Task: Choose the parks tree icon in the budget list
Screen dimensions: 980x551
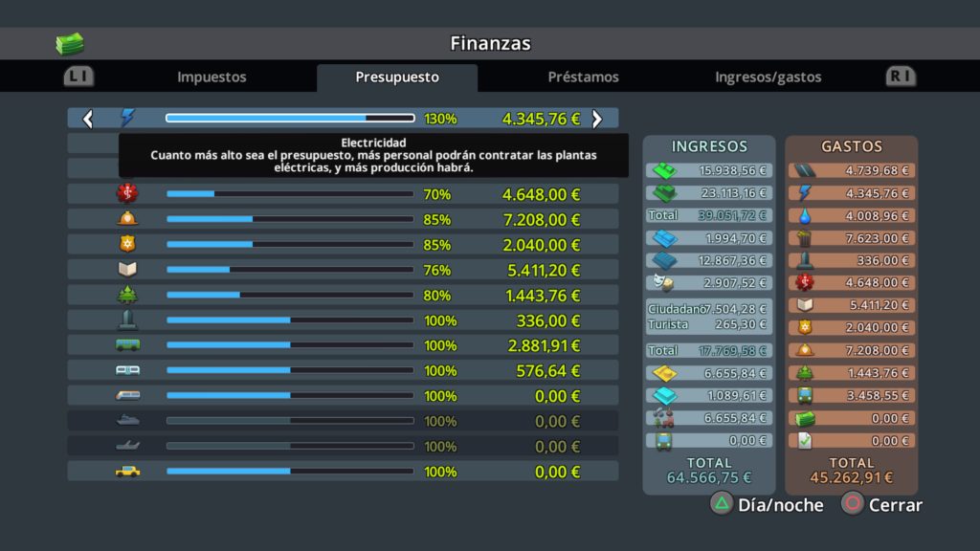Action: [127, 295]
